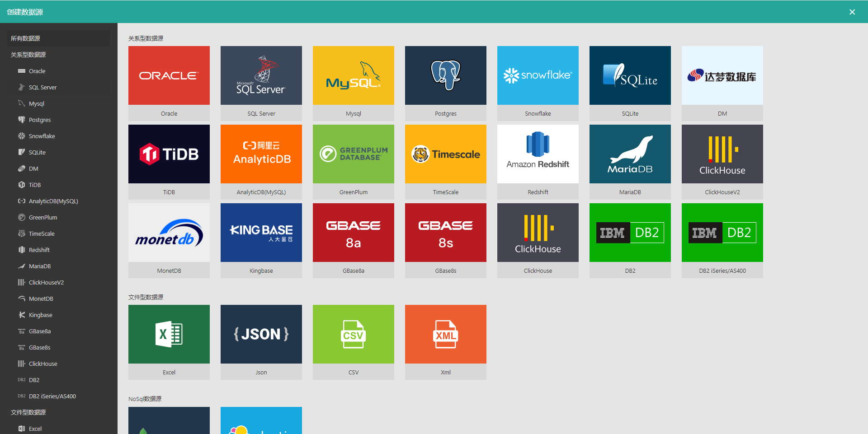Open the ClickHouseV2 tile
The image size is (868, 434).
tap(722, 162)
